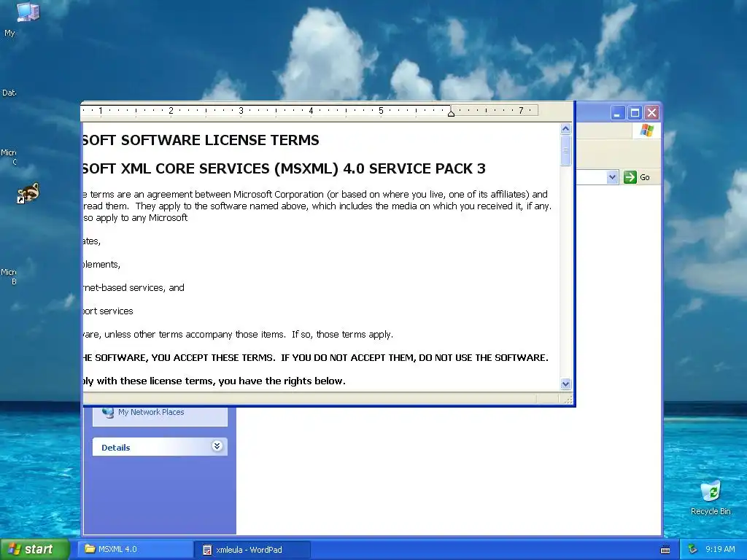Viewport: 747px width, 560px height.
Task: Select the raccoon shortcut icon on the desktop
Action: point(28,192)
